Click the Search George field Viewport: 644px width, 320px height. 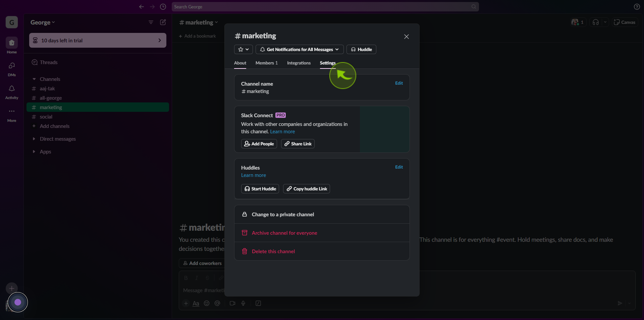tap(325, 7)
